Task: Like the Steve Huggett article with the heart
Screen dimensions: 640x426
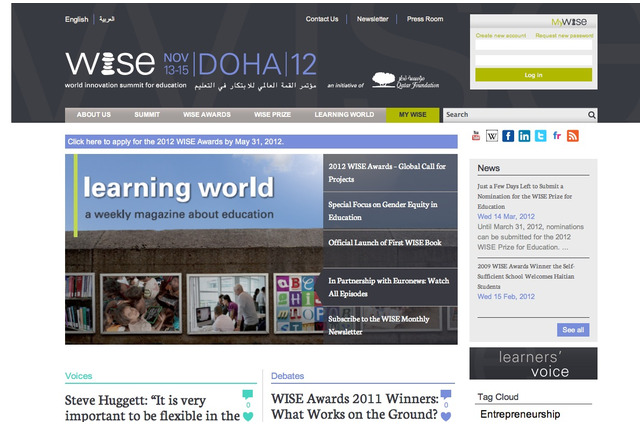Action: point(248,416)
